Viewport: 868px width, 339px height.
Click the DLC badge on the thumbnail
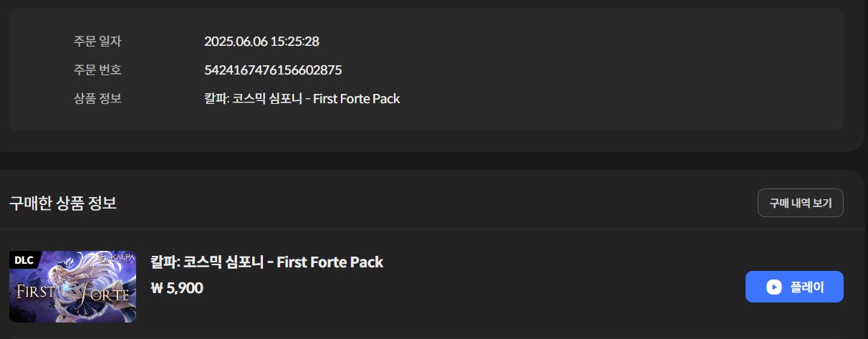click(24, 259)
